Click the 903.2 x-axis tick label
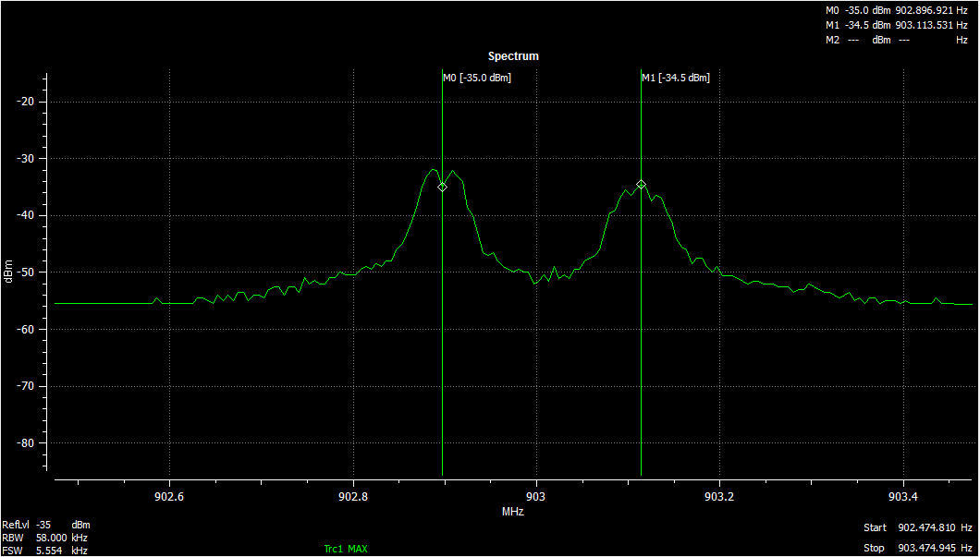The width and height of the screenshot is (980, 557). tap(720, 497)
